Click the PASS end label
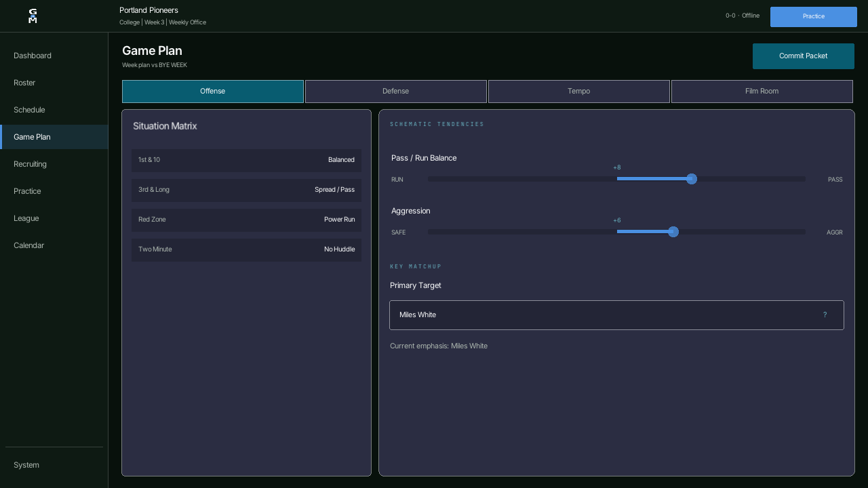This screenshot has height=488, width=868. pos(835,180)
